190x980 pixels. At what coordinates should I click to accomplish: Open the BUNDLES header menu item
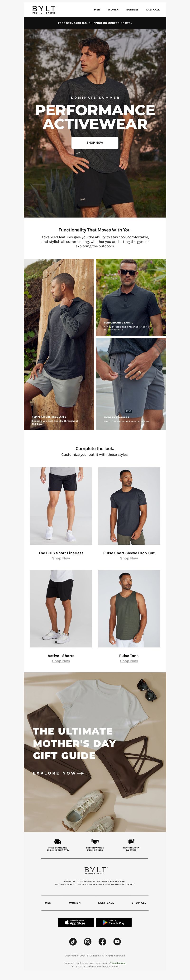click(x=132, y=10)
